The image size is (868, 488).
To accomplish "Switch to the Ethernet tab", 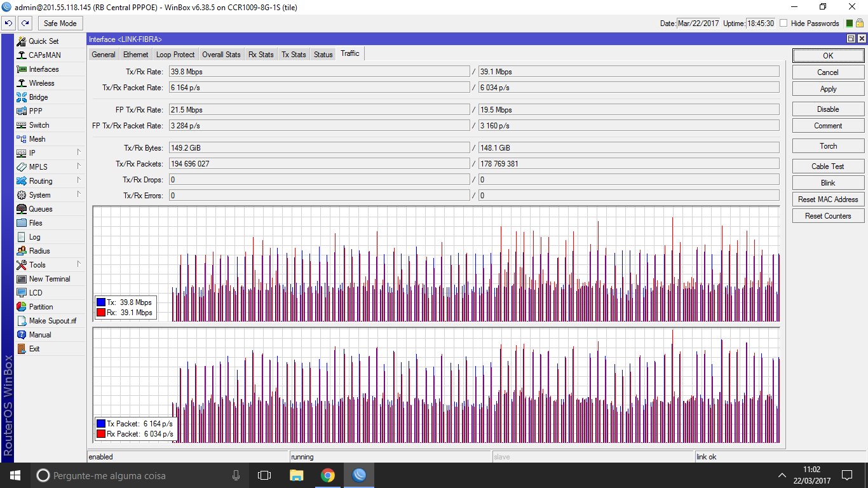I will (136, 55).
